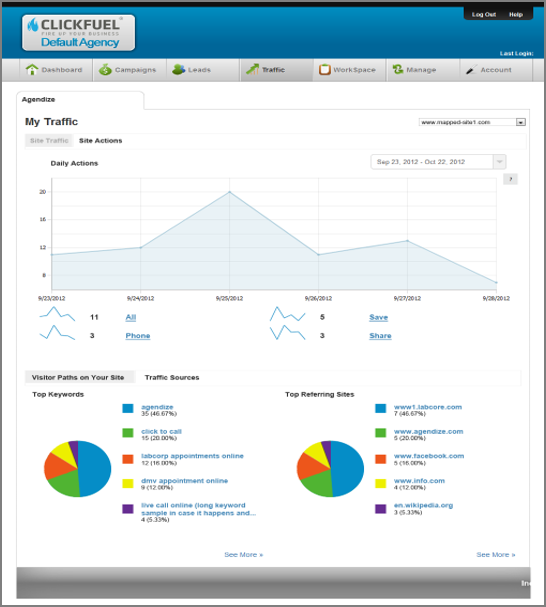The image size is (546, 607).
Task: Click the blue swatch beside www1.labcore.com
Action: pos(381,408)
